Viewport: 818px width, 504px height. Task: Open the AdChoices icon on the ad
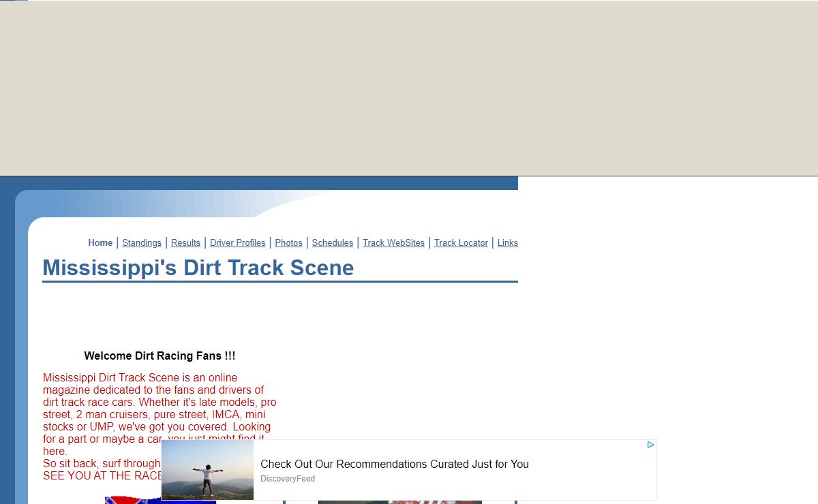(650, 445)
